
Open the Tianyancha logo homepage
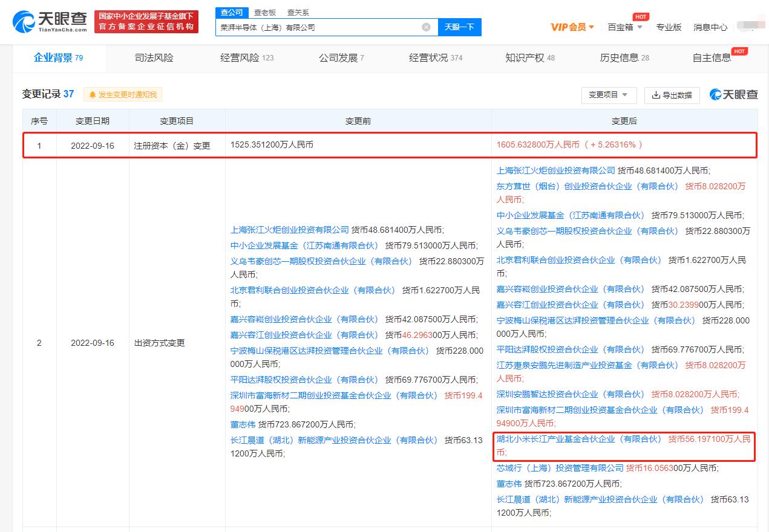(x=50, y=21)
